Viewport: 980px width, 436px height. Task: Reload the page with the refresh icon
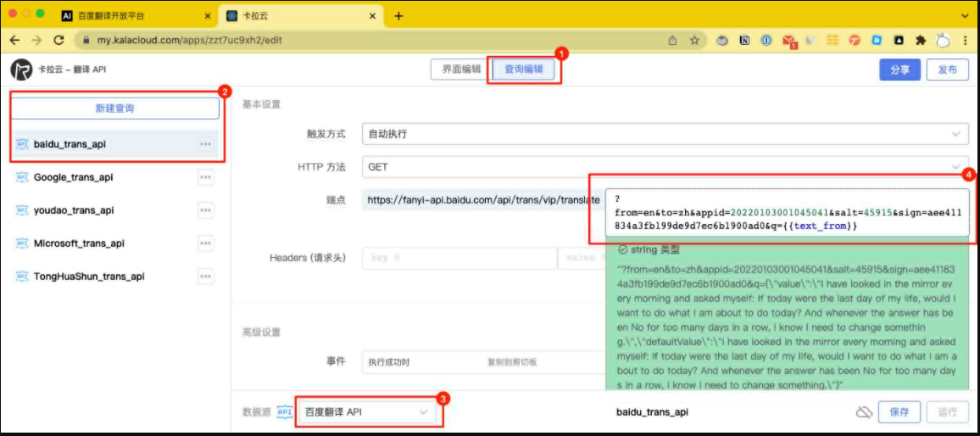tap(58, 40)
